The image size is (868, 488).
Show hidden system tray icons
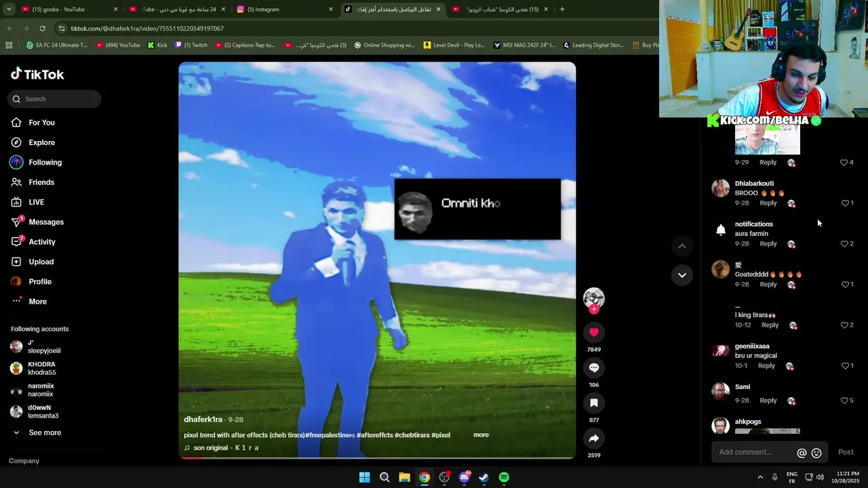coord(760,477)
